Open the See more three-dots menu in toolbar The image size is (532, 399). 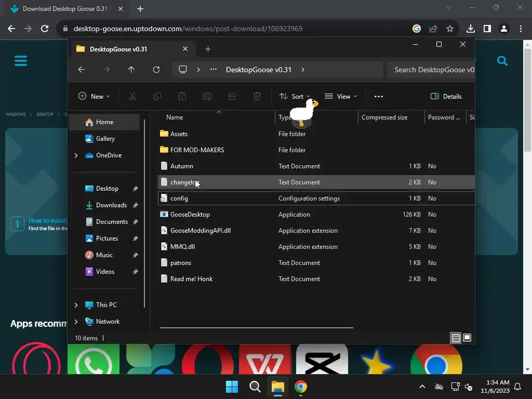pos(379,96)
